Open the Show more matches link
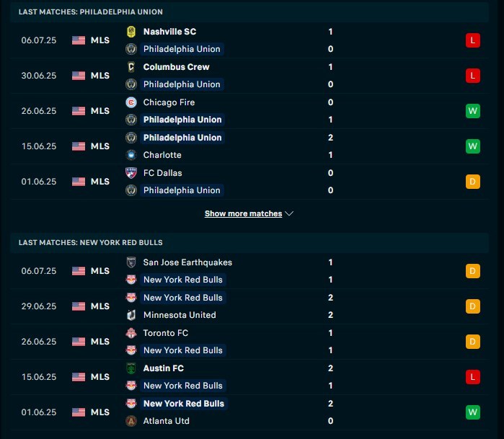 click(x=243, y=214)
